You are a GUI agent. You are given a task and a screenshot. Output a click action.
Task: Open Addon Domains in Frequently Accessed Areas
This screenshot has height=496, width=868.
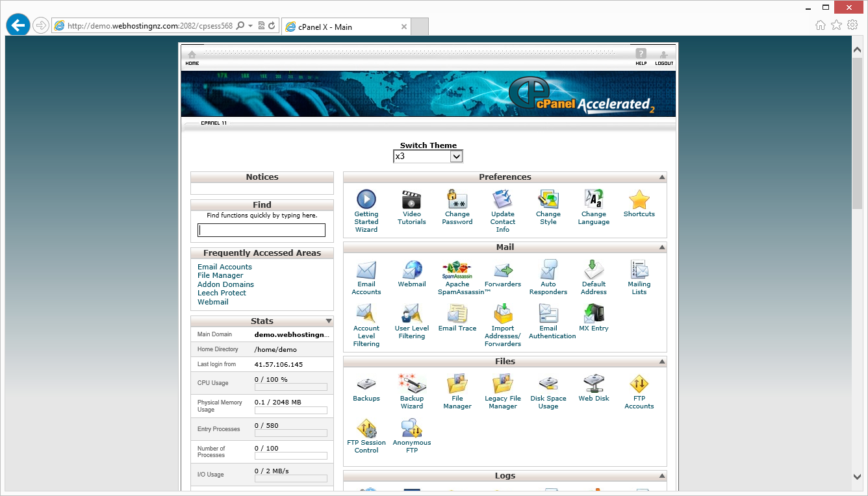pos(225,284)
